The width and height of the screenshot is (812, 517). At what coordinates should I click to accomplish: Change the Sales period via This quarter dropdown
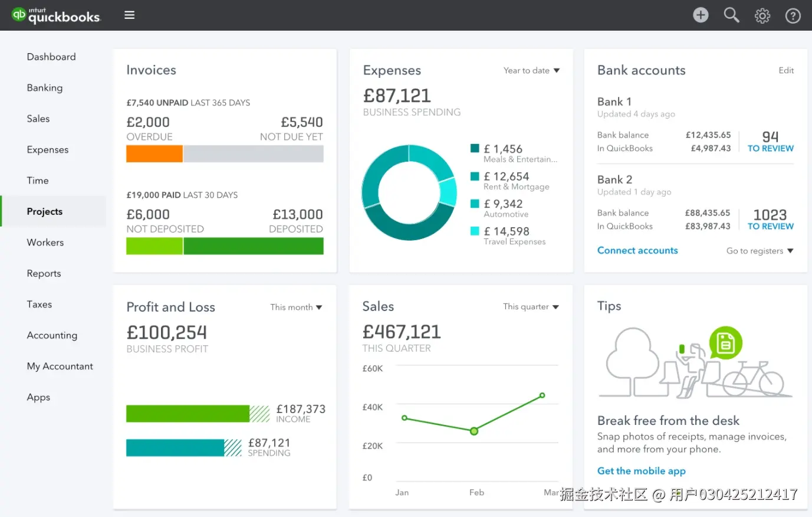530,306
